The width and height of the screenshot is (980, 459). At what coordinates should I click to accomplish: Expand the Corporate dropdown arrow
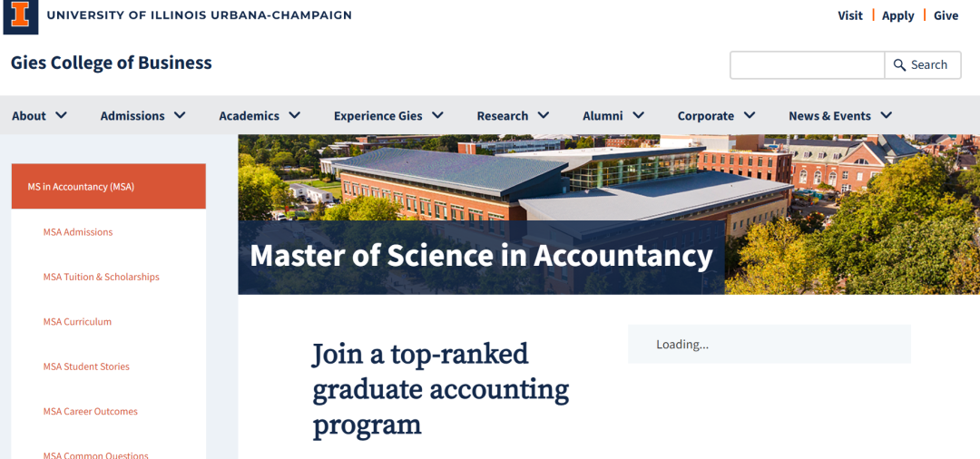click(x=750, y=115)
